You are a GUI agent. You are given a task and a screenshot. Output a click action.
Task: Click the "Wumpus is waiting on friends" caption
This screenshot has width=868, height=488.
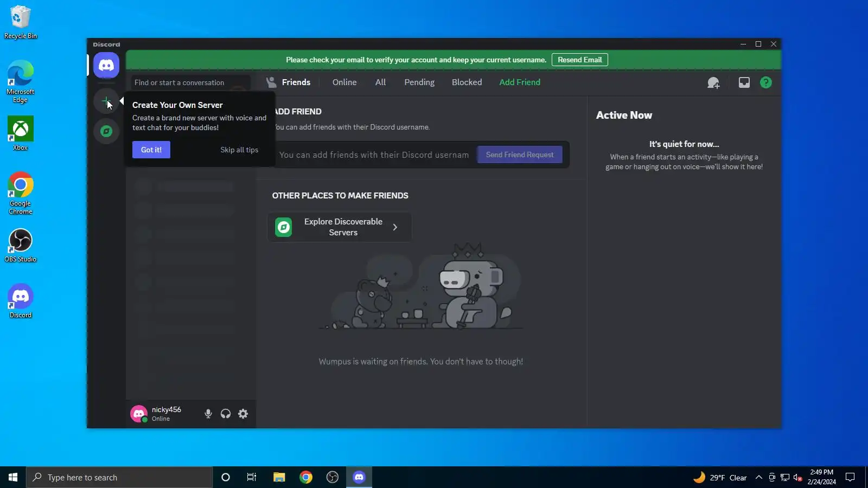tap(421, 362)
